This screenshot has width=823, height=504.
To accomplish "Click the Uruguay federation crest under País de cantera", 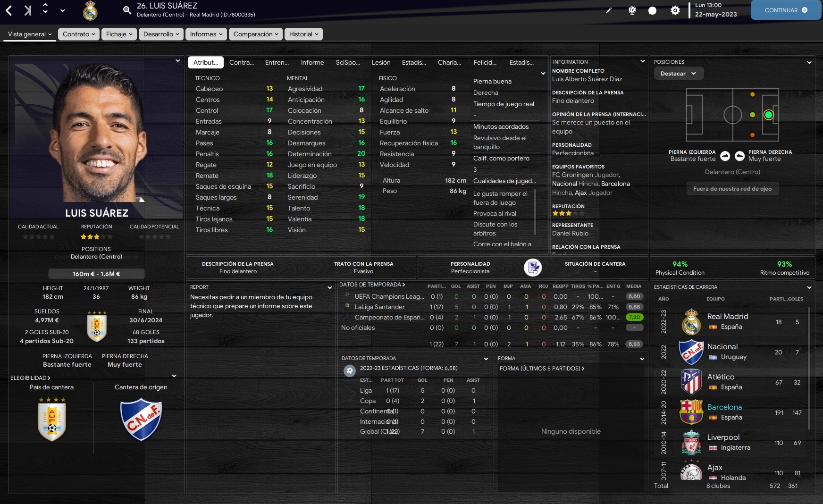I will (x=52, y=419).
